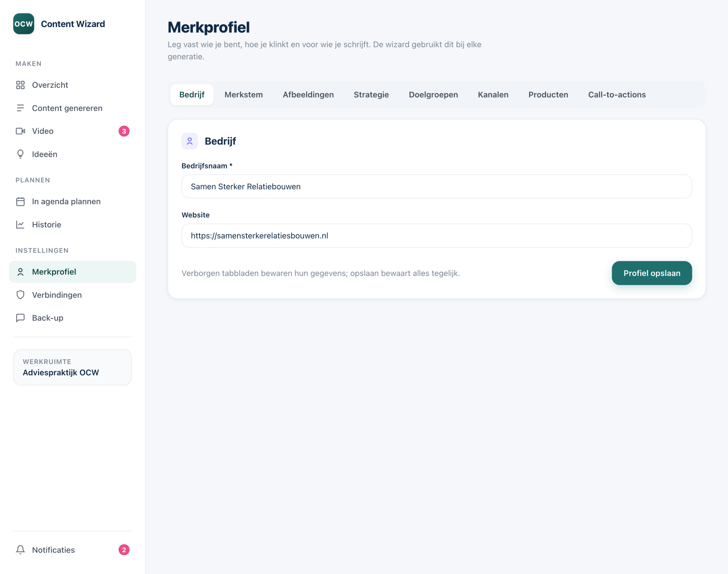Go to Content genereren
Image resolution: width=728 pixels, height=574 pixels.
[73, 108]
